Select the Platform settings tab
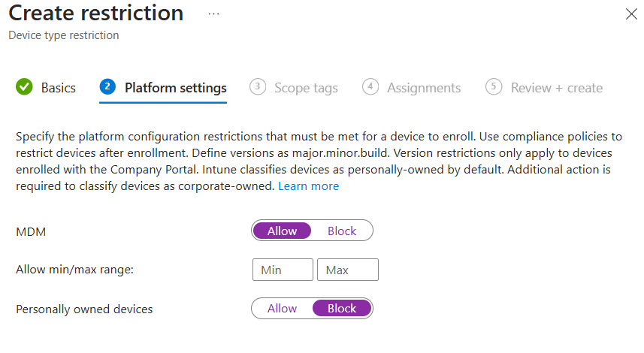This screenshot has width=644, height=353. coord(175,88)
